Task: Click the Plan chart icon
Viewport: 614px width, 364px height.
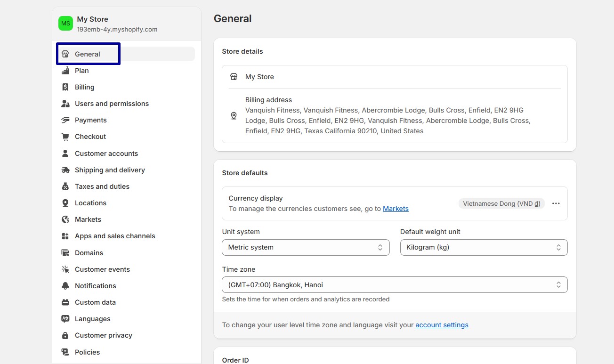Action: tap(65, 71)
